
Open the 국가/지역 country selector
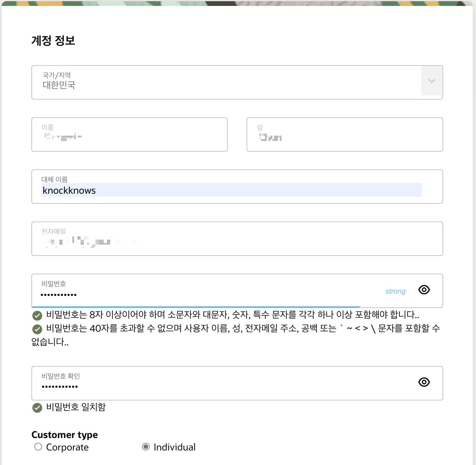coord(207,82)
